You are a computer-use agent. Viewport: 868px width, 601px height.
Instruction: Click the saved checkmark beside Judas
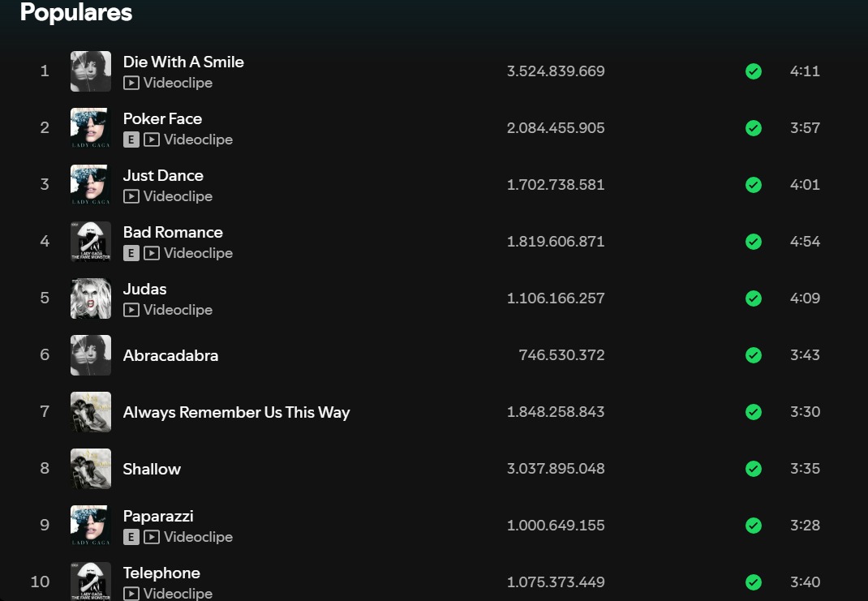point(754,298)
